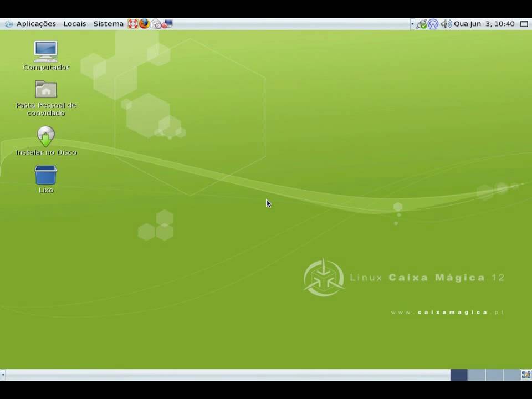Click the bottom panel left handle
The height and width of the screenshot is (399, 532).
(3, 375)
